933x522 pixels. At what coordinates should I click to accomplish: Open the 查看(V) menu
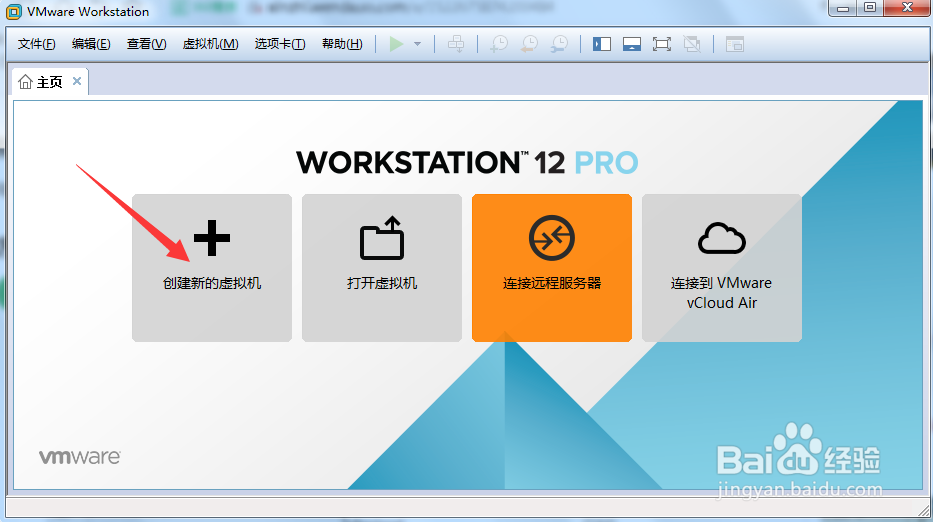[x=146, y=44]
